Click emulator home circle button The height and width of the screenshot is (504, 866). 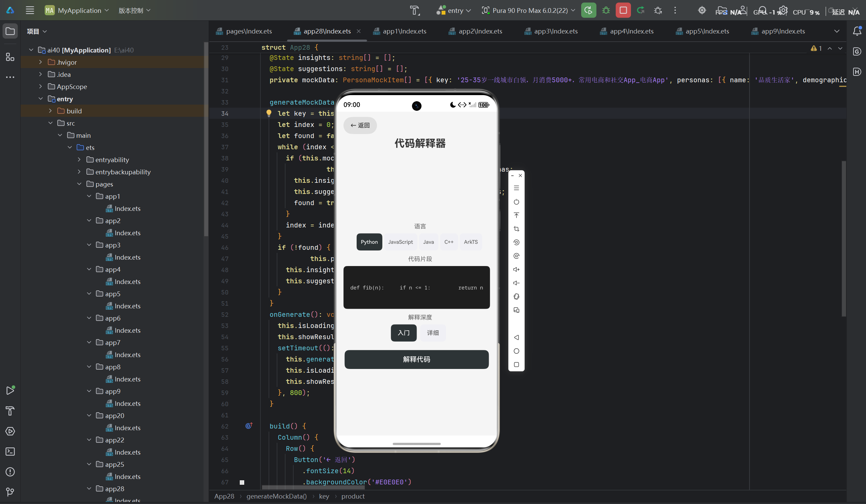pos(516,351)
